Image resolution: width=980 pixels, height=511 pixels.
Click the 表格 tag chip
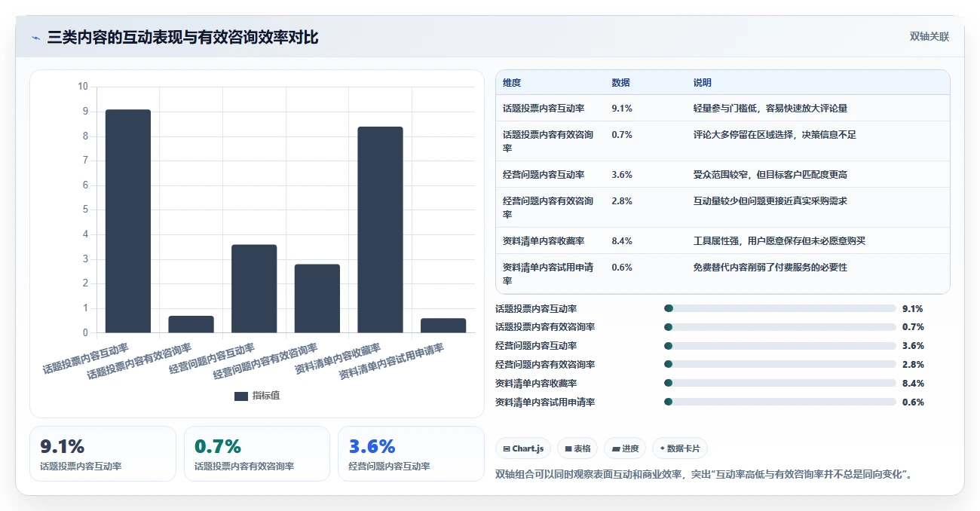pos(577,448)
